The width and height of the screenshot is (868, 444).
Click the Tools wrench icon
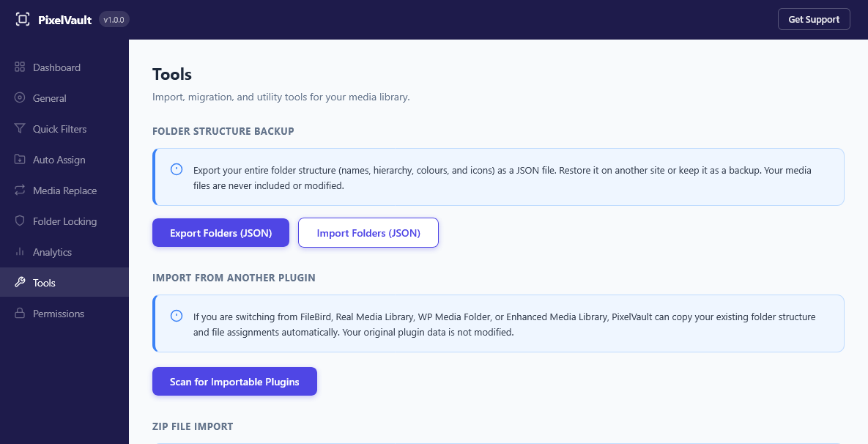[20, 282]
